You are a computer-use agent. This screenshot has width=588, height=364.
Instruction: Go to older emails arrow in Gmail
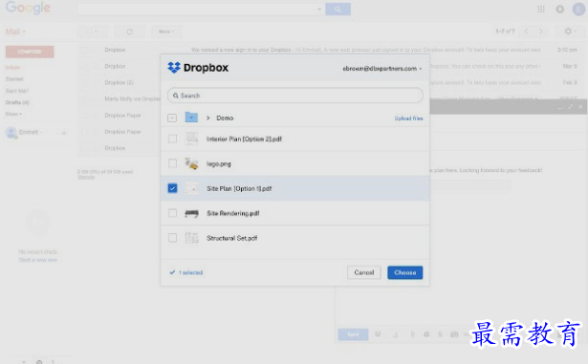[541, 32]
